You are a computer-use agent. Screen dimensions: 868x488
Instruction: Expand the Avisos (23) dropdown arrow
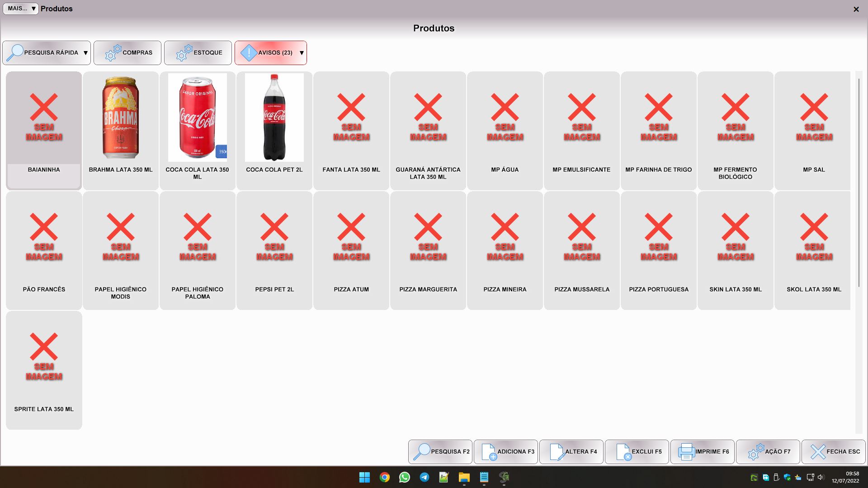(302, 53)
